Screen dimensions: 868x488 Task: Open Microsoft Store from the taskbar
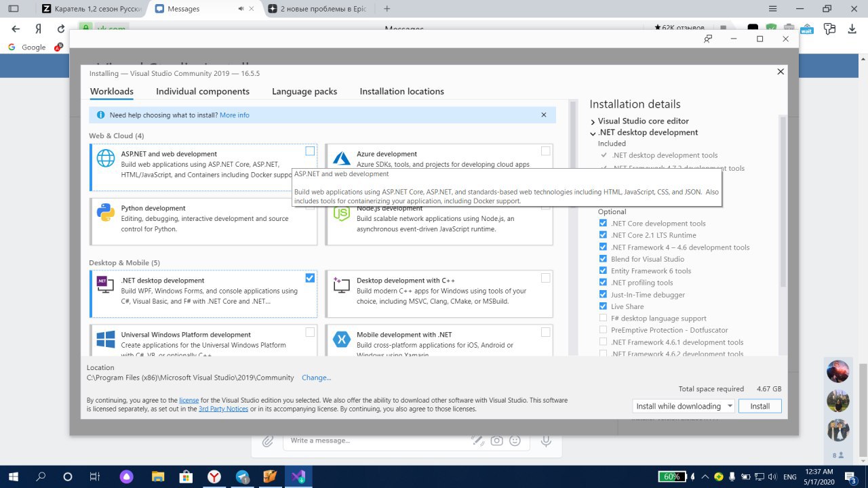coord(185,476)
